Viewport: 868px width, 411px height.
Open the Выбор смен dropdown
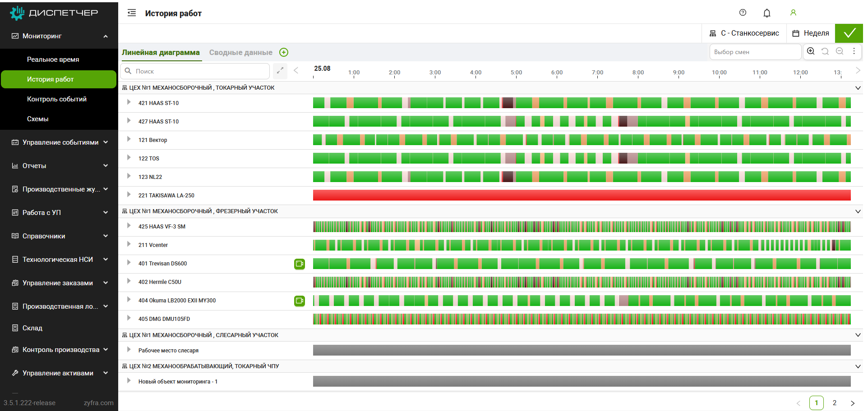755,52
